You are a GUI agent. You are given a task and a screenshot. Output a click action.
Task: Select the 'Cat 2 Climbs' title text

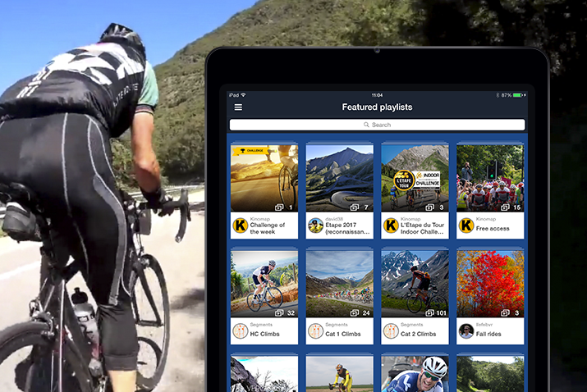(418, 334)
